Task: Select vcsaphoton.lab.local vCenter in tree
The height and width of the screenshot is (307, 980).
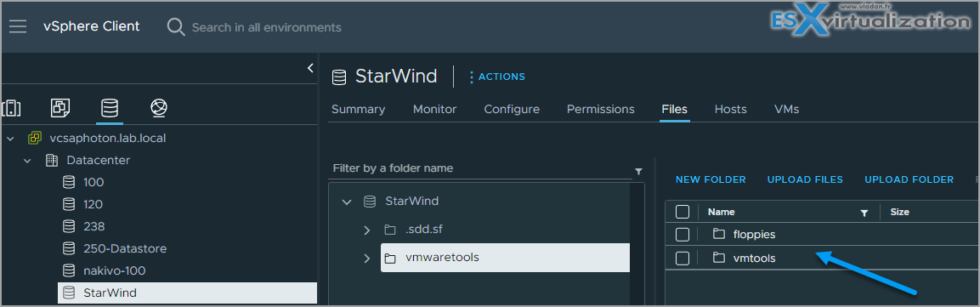Action: [107, 138]
